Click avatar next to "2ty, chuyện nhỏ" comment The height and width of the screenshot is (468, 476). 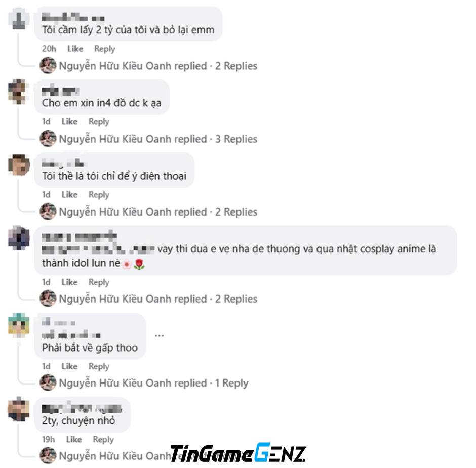[19, 409]
